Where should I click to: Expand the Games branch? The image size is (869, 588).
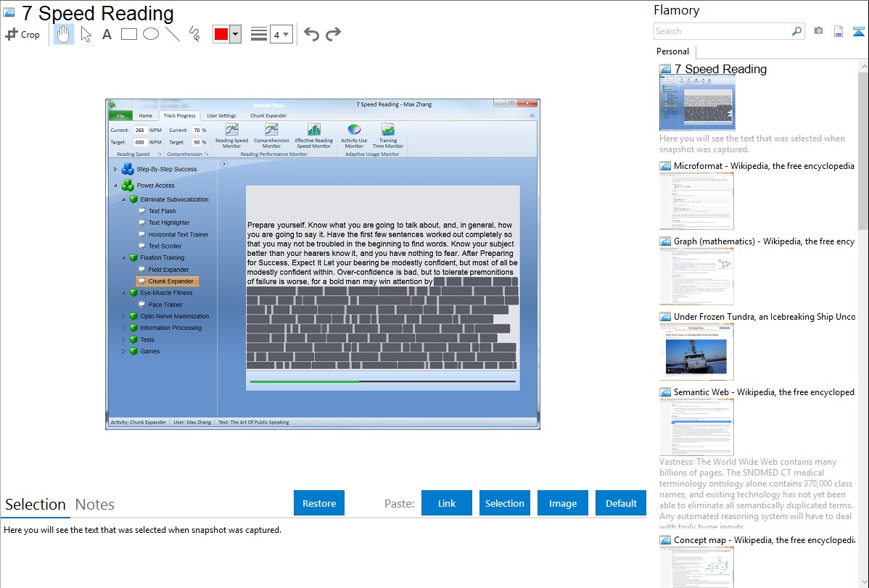coord(123,352)
